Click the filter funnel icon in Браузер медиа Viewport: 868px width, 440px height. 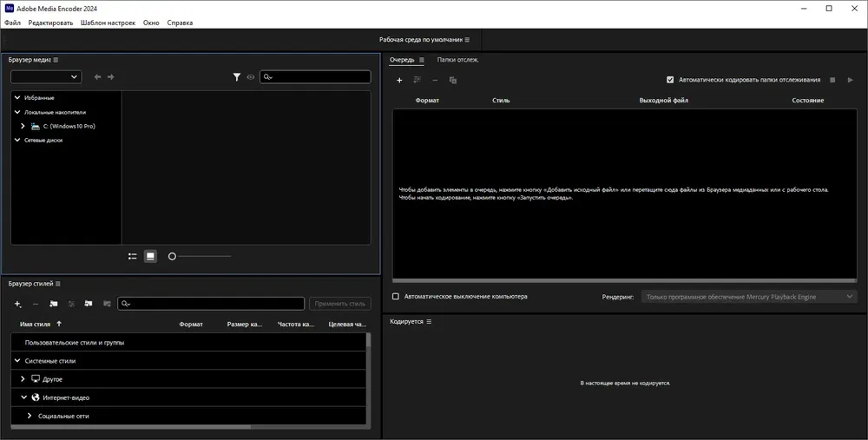[x=236, y=77]
